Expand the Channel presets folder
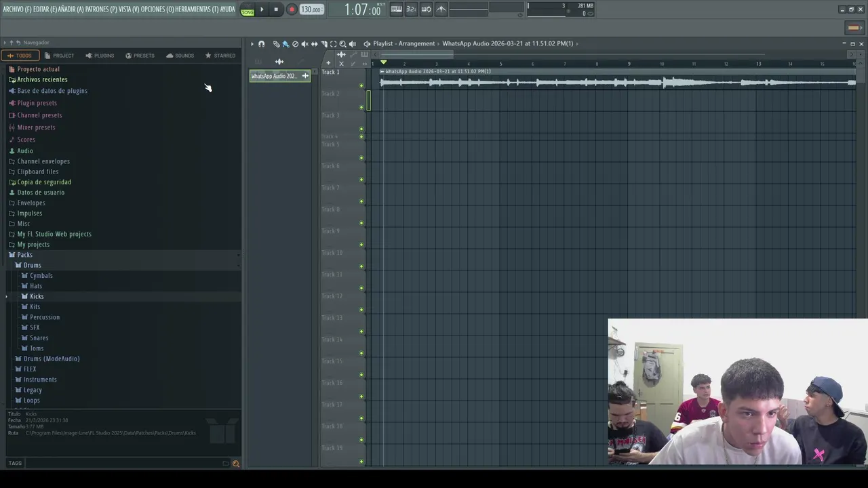The width and height of the screenshot is (868, 488). [x=39, y=115]
